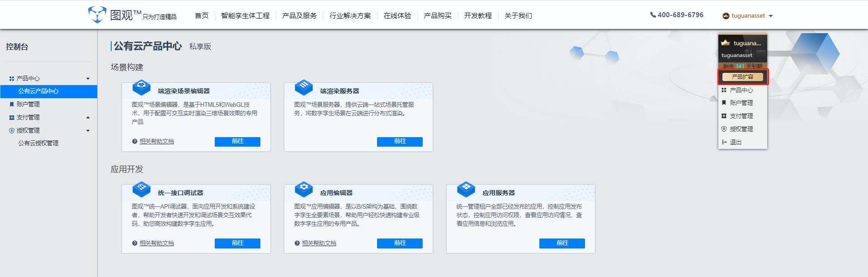
Task: Click the 退出 logout arrow icon
Action: 724,142
